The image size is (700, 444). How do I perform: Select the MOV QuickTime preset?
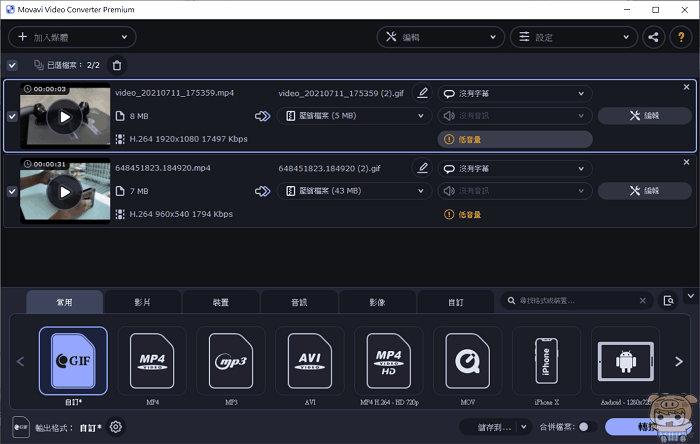pos(467,361)
